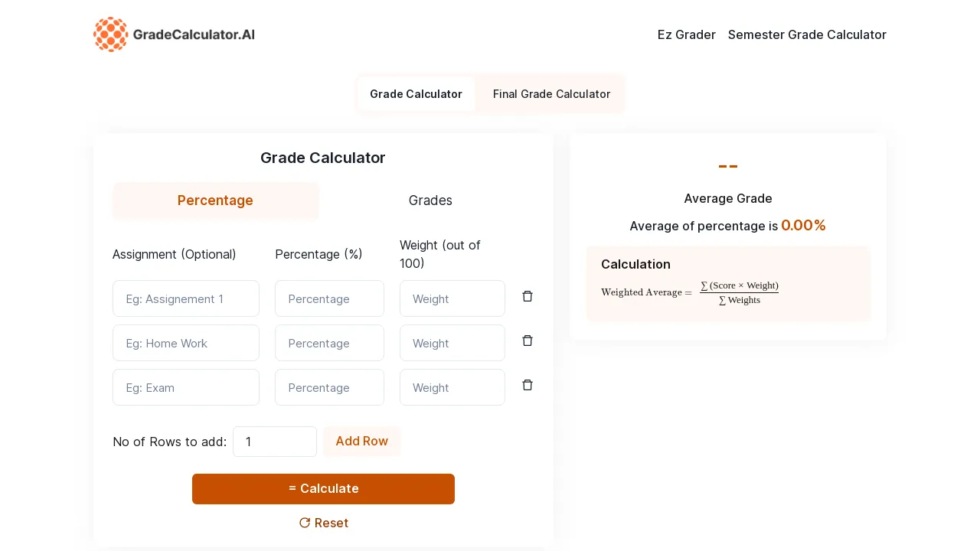The image size is (980, 551).
Task: Click the Home Work assignment name field
Action: [x=186, y=343]
